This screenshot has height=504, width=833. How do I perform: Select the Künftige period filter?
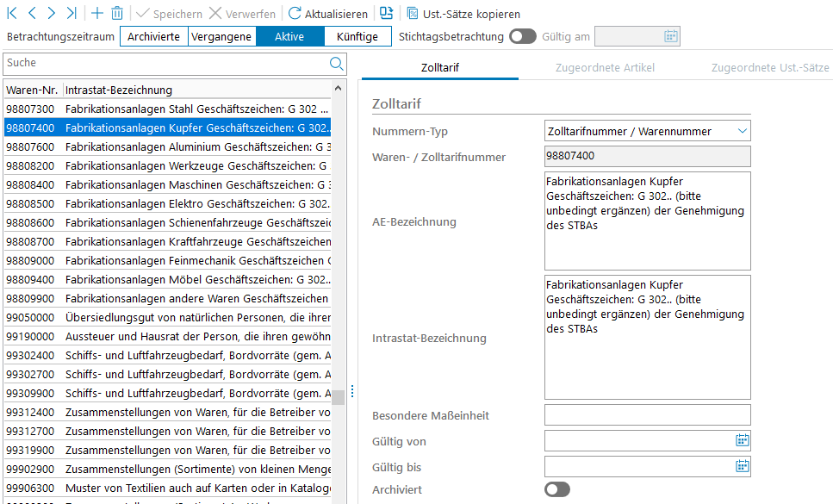pos(357,37)
